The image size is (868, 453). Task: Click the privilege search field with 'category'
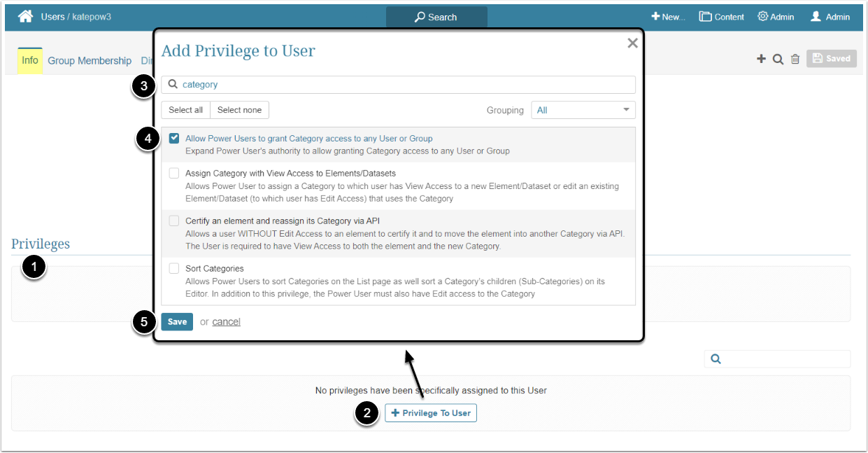(x=398, y=85)
